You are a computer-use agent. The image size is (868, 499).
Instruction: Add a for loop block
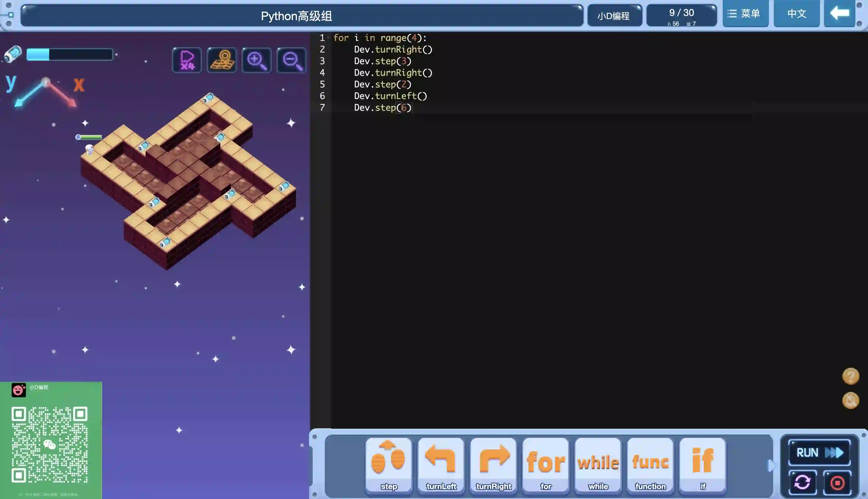(x=546, y=464)
